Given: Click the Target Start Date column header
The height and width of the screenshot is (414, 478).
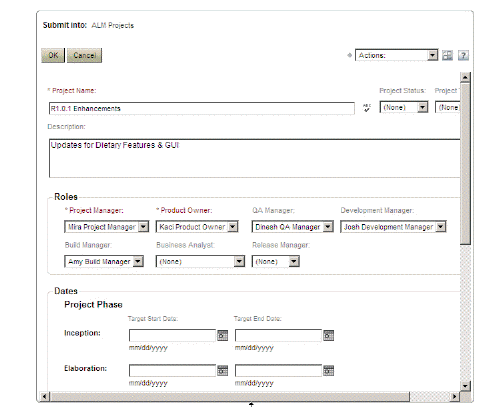Looking at the screenshot, I should pyautogui.click(x=153, y=319).
